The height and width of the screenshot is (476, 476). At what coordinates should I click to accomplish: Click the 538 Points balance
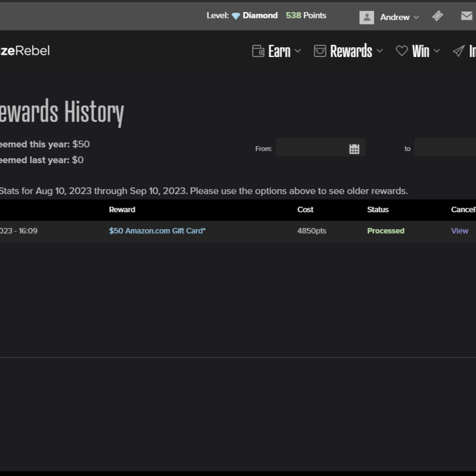[305, 15]
